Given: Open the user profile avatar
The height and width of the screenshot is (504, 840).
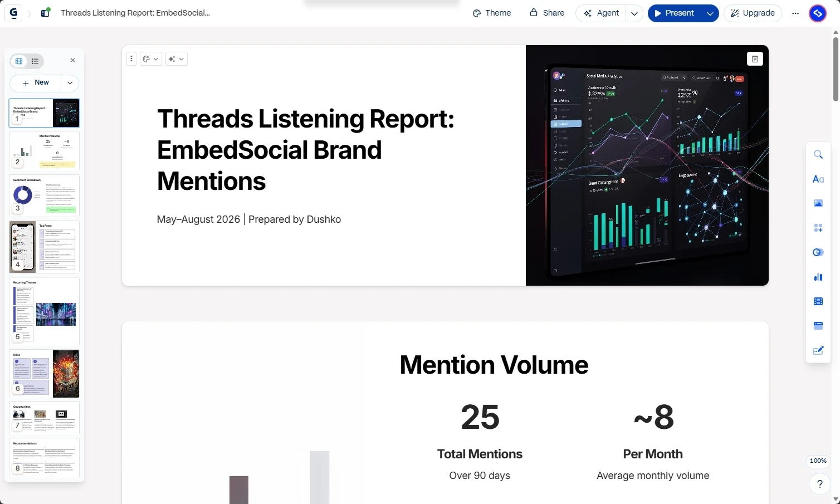Looking at the screenshot, I should click(x=818, y=13).
